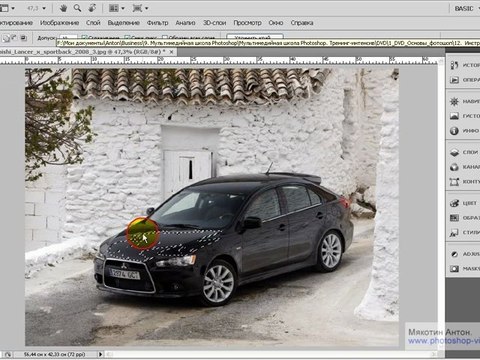Choose Intersect with selection mode icon

(x=23, y=38)
